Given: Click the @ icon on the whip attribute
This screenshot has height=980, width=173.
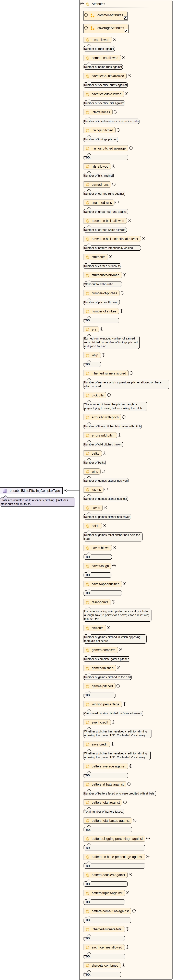Looking at the screenshot, I should coord(87,355).
